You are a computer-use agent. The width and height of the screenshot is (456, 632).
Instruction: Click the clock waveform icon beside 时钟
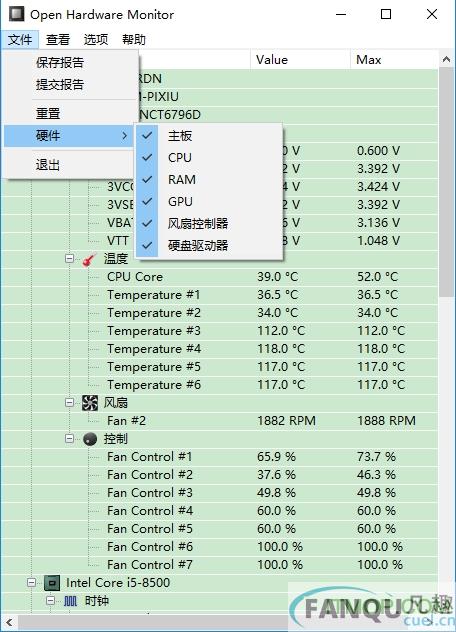[x=70, y=601]
